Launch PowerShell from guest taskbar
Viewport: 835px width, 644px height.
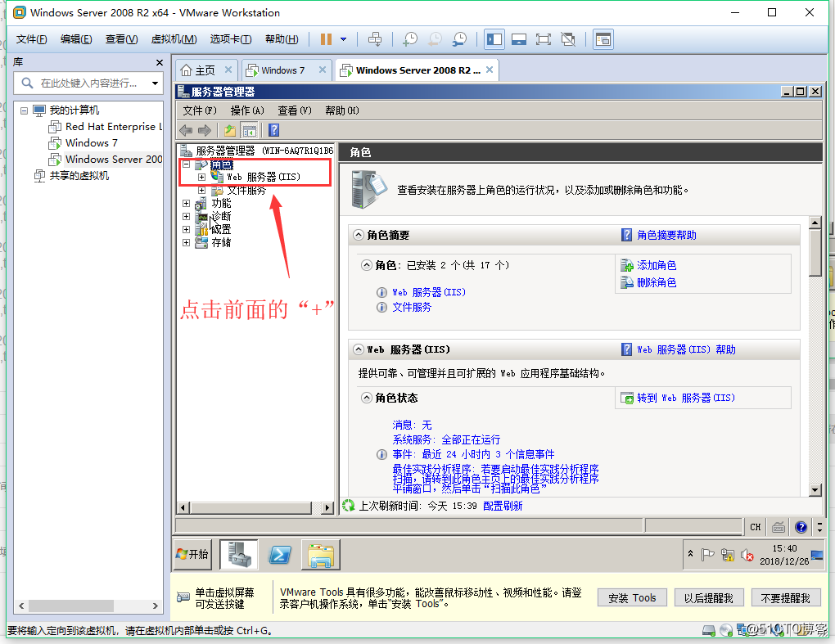coord(280,555)
